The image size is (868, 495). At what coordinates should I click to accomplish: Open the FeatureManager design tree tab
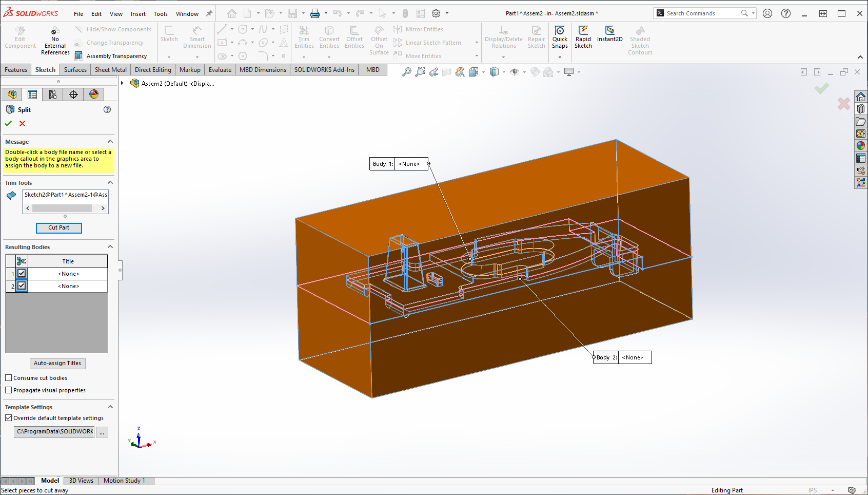pos(12,94)
